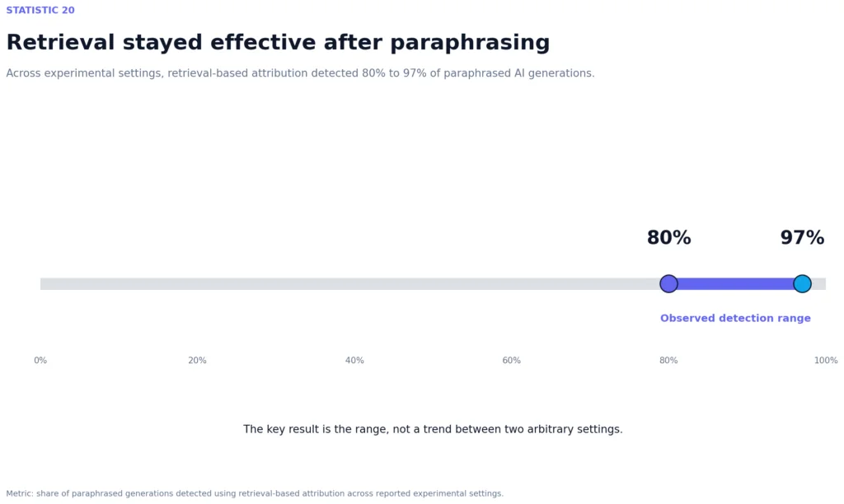Click the Metric footnote at bottom
The height and width of the screenshot is (504, 844).
[255, 493]
